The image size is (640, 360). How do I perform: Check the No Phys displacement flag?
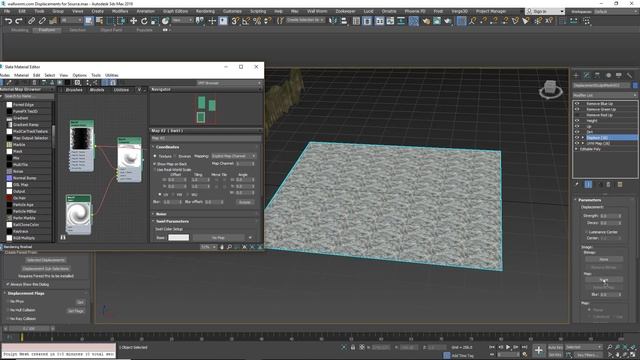[7, 302]
